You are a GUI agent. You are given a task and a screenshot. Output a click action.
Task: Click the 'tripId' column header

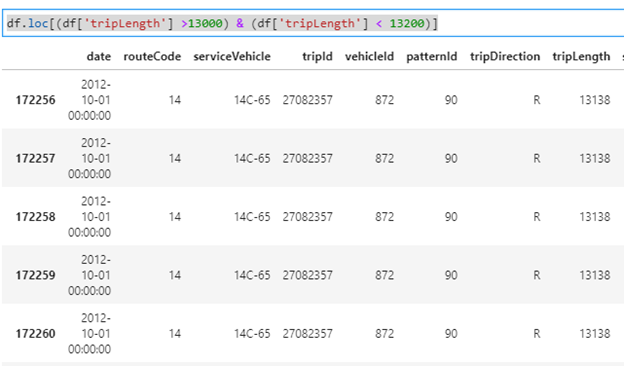tap(317, 56)
